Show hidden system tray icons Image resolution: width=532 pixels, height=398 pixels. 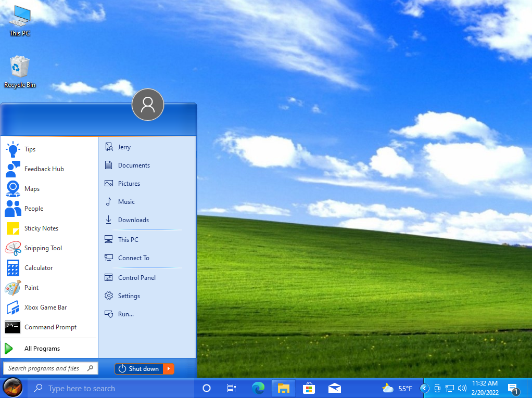coord(424,389)
